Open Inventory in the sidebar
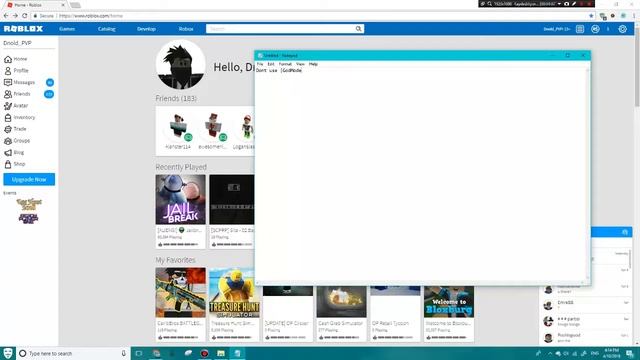640x360 pixels. (20, 118)
